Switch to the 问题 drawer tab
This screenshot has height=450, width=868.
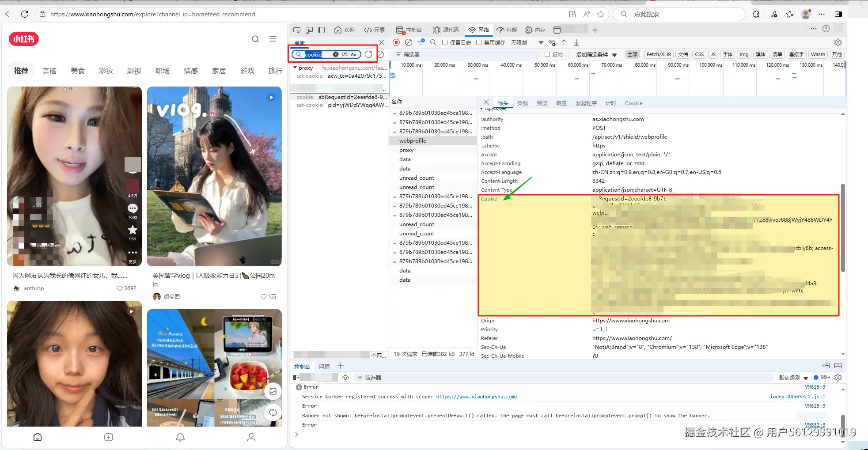pyautogui.click(x=324, y=367)
